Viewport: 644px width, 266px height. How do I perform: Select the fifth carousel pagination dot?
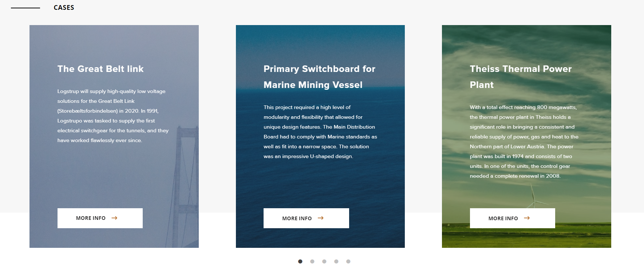pos(348,261)
